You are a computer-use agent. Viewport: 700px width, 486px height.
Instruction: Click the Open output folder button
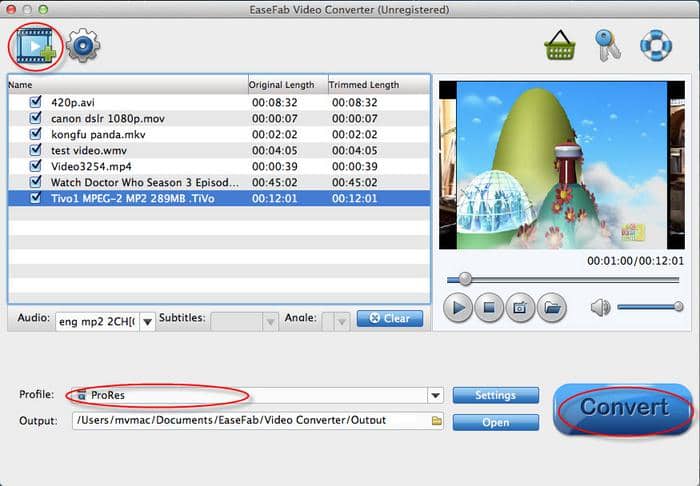point(496,422)
